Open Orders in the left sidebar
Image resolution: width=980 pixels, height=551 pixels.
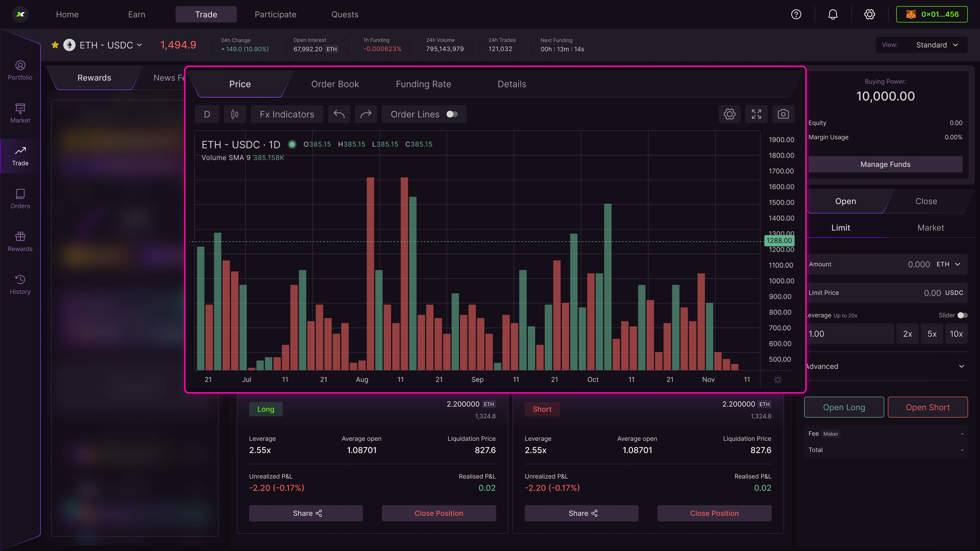coord(20,199)
